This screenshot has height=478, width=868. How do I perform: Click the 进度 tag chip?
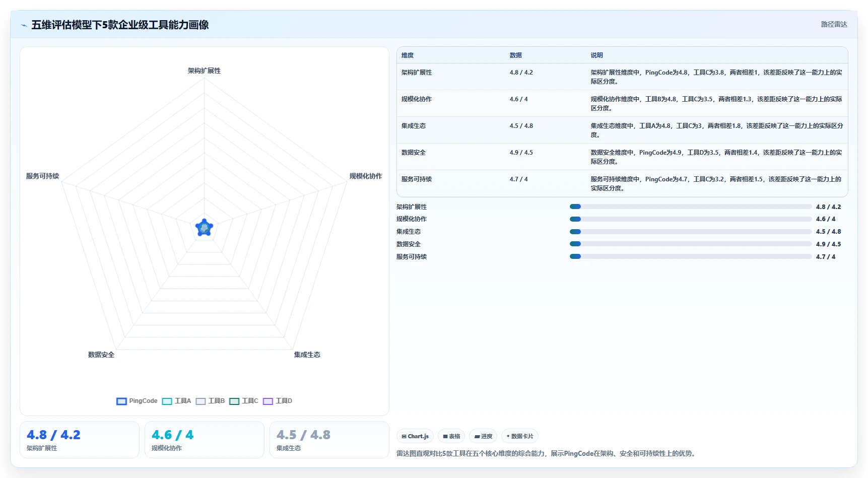point(483,436)
